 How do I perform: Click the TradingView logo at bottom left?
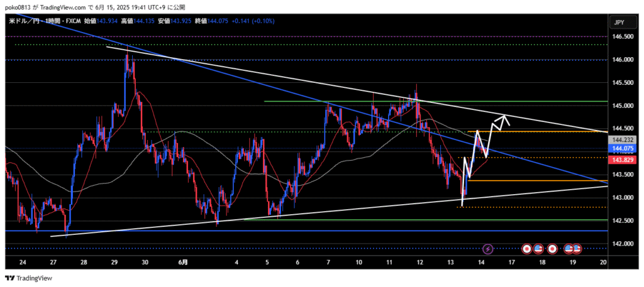tap(29, 278)
